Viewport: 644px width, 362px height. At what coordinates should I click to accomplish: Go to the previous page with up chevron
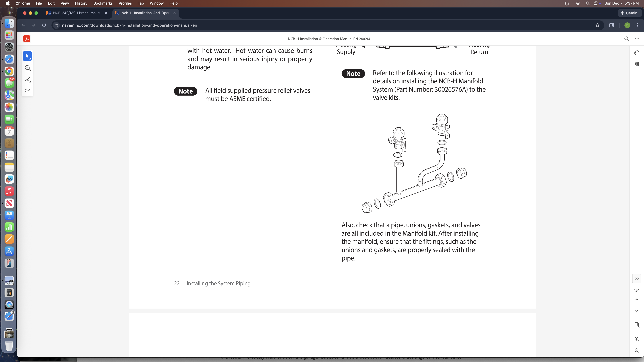coord(637,299)
